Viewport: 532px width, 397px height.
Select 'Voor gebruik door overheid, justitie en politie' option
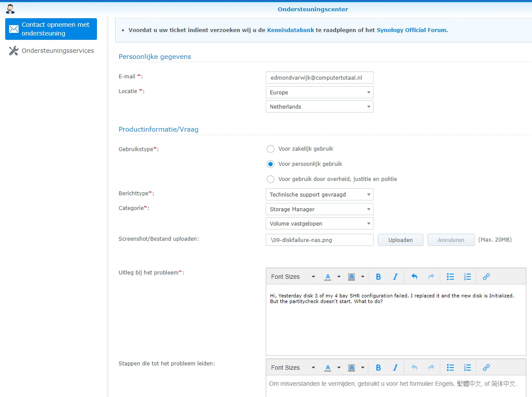click(x=271, y=179)
